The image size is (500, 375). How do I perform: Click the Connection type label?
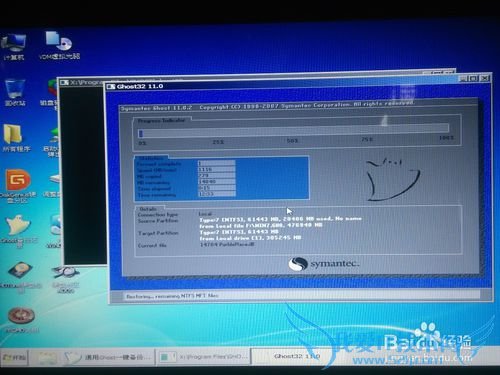(x=158, y=215)
